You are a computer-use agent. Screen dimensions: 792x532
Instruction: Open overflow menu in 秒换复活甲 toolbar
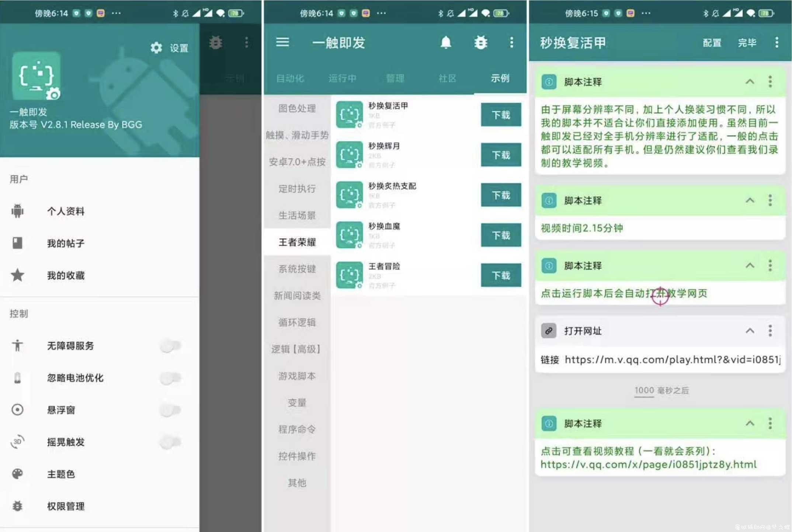coord(777,42)
